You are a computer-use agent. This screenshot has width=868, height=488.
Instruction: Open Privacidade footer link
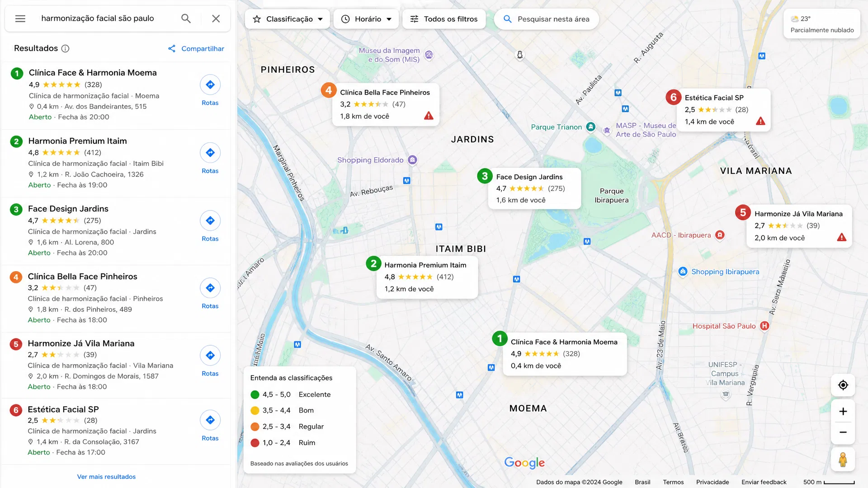pos(712,482)
